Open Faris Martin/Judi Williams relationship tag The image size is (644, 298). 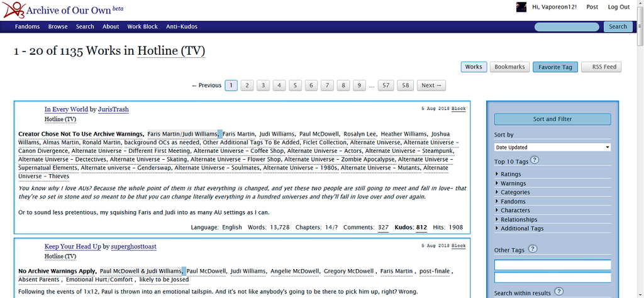tap(183, 134)
